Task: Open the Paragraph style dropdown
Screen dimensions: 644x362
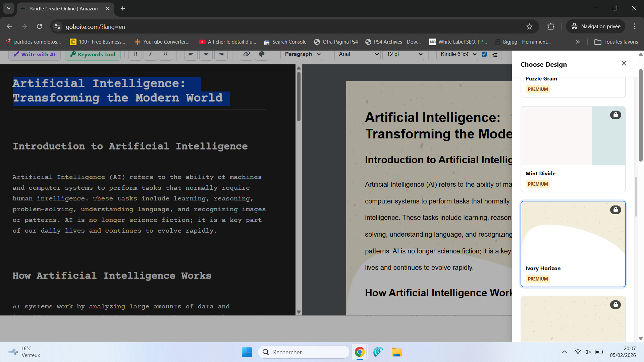Action: (x=302, y=54)
